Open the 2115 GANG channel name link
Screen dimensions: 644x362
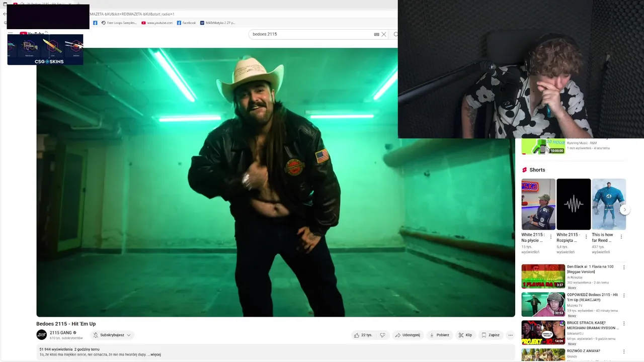(x=61, y=333)
